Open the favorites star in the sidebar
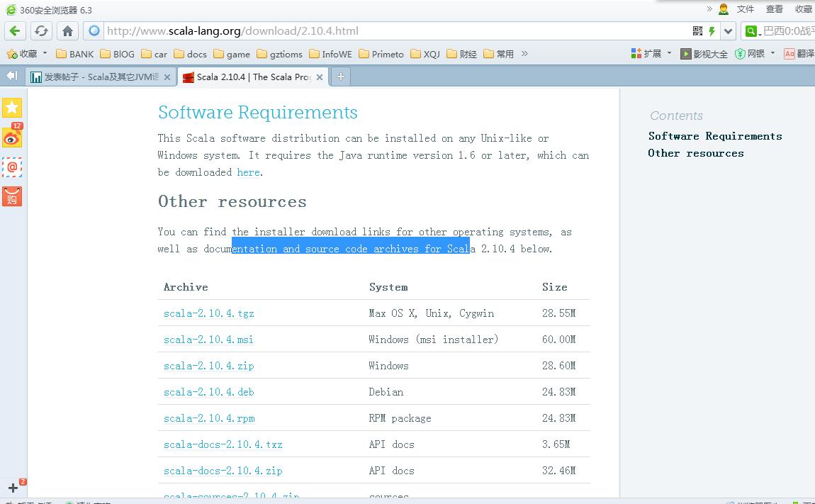Image resolution: width=815 pixels, height=504 pixels. click(12, 108)
